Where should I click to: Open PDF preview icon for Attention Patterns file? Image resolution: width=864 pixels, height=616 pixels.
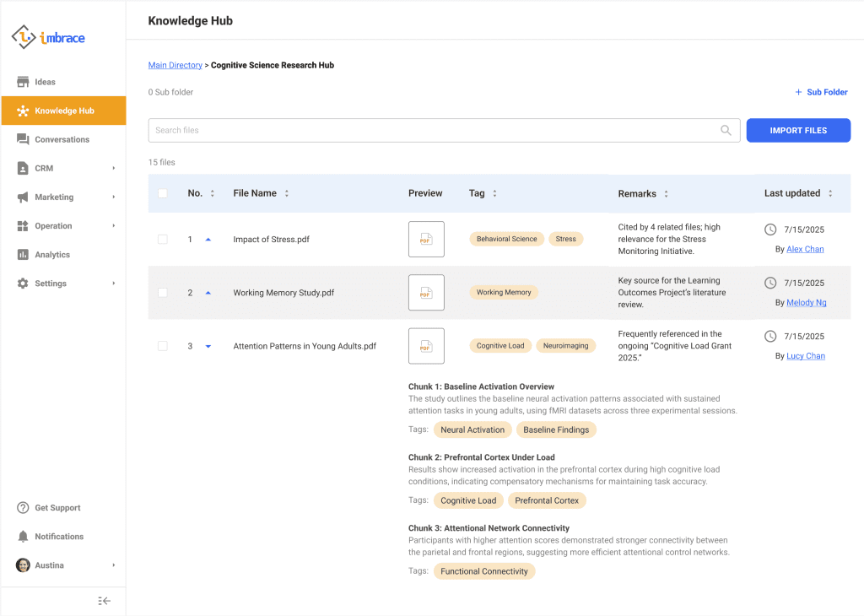[x=426, y=346]
